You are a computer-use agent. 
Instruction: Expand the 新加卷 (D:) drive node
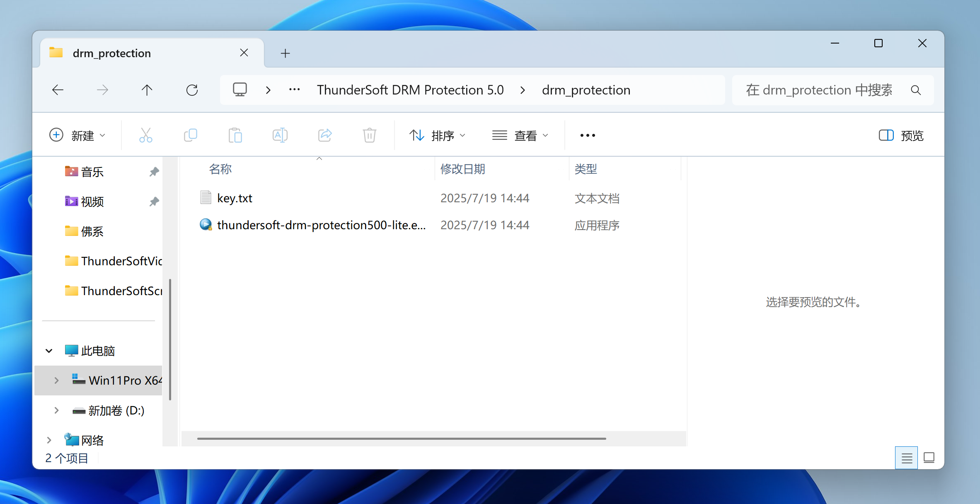pyautogui.click(x=56, y=410)
